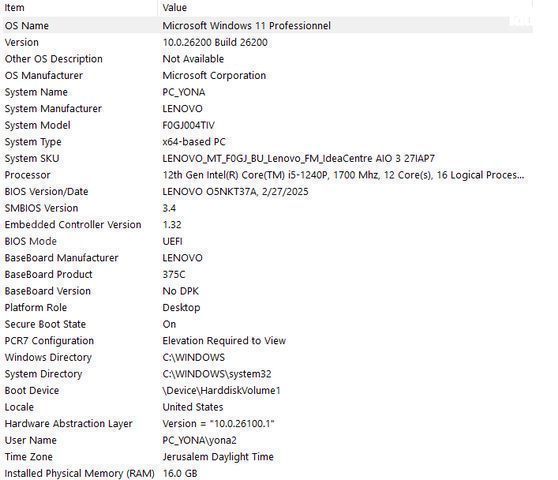The image size is (558, 480).
Task: Click the 'United States' locale value
Action: click(193, 407)
